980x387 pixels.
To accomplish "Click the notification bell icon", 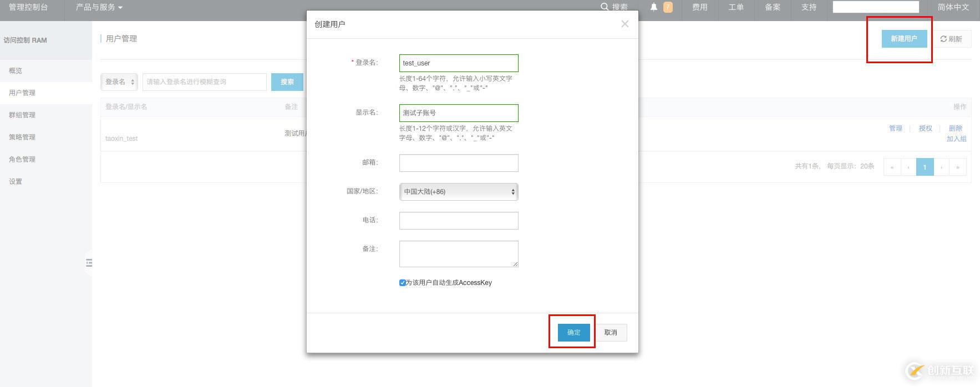I will point(654,7).
